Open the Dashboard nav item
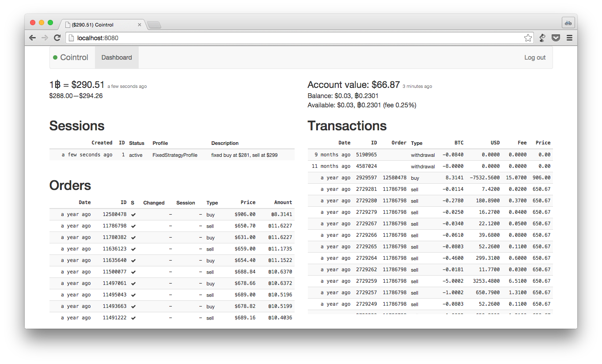Image resolution: width=602 pixels, height=364 pixels. [x=117, y=57]
